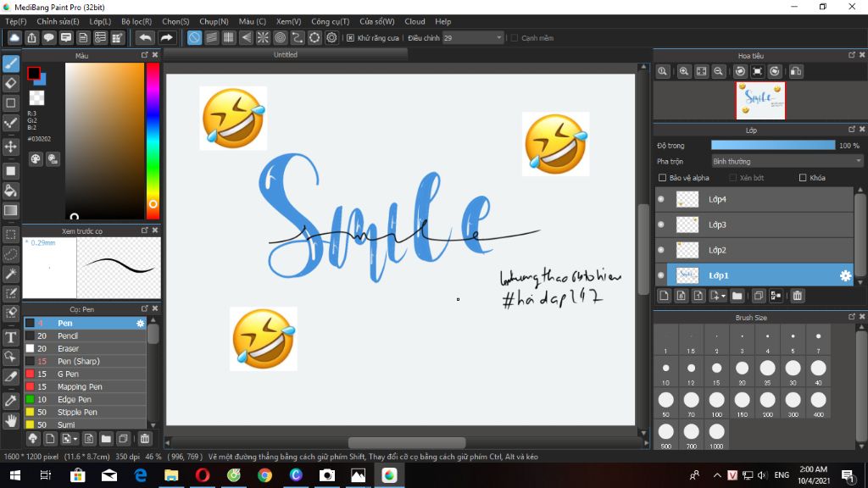The width and height of the screenshot is (868, 488).
Task: Open File Explorer from taskbar
Action: pos(171,475)
